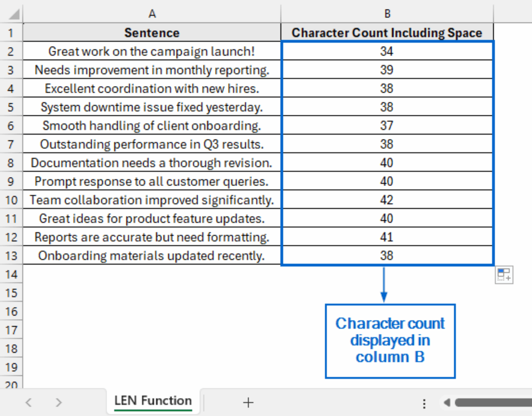The width and height of the screenshot is (532, 416).
Task: Click the horizontal scrollbar thumb
Action: coord(493,402)
